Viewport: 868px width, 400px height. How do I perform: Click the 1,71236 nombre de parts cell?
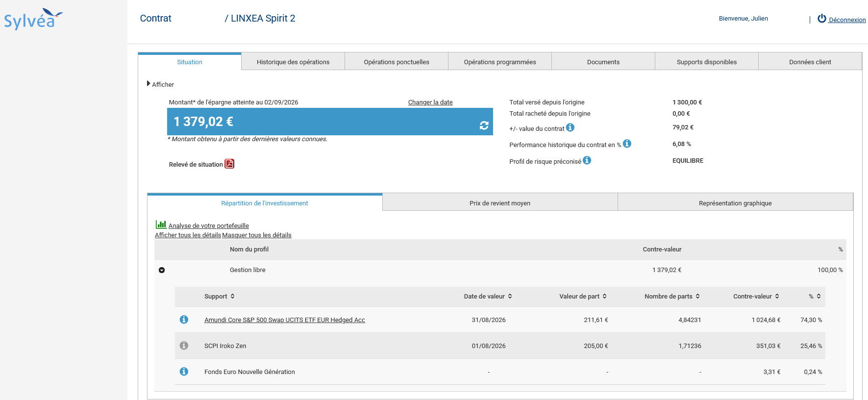[690, 346]
